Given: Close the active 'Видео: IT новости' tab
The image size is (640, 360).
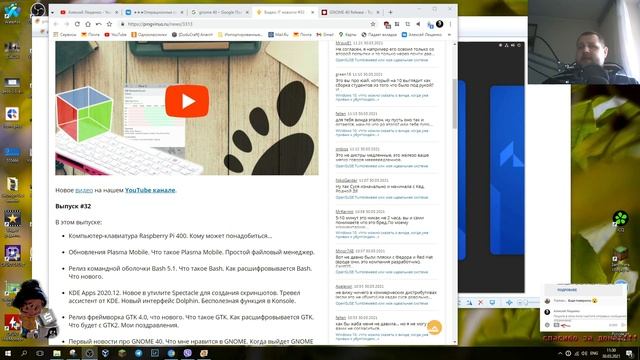Looking at the screenshot, I should pyautogui.click(x=313, y=12).
